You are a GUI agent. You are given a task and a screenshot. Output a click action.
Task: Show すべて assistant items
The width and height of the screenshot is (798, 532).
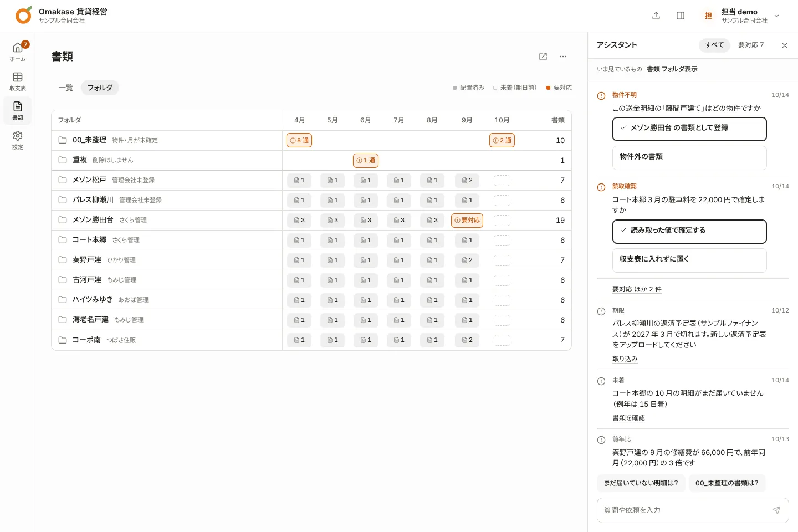click(x=714, y=45)
